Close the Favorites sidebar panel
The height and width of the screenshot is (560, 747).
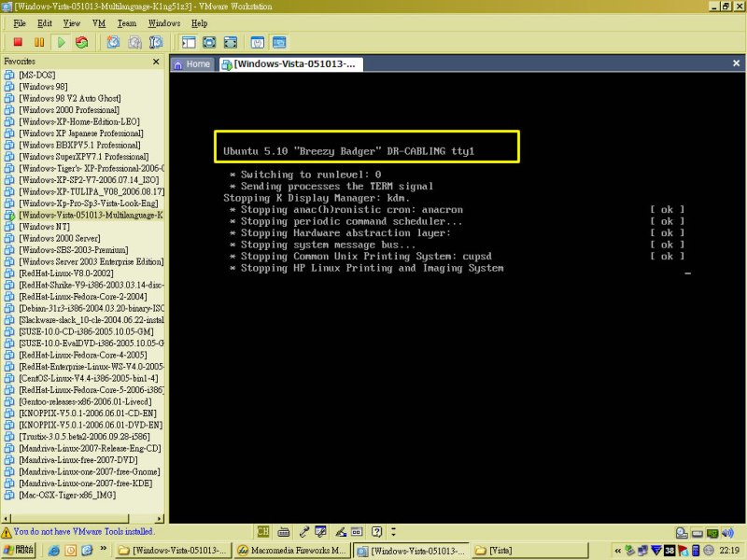(156, 62)
